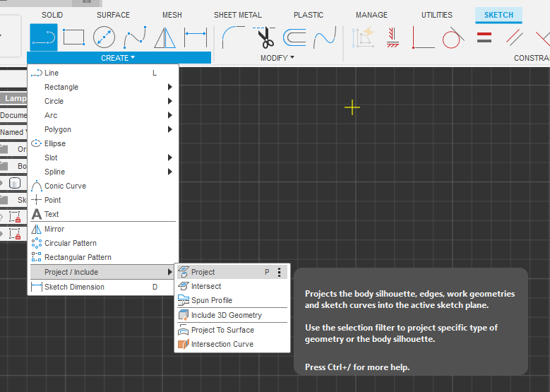
Task: Click the Horizontal/Vertical constraint icon
Action: 423,37
